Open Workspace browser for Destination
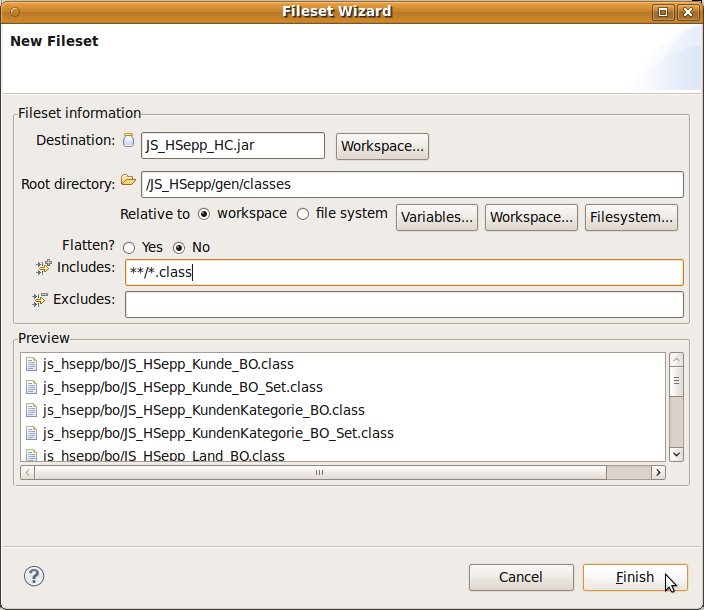Screen dimensions: 704x610 tap(383, 146)
